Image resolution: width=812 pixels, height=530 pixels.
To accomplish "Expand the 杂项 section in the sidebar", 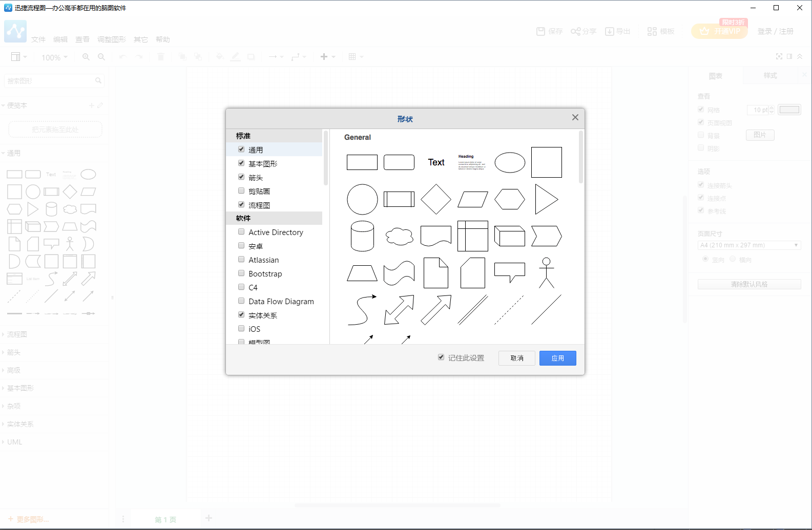I will tap(14, 406).
